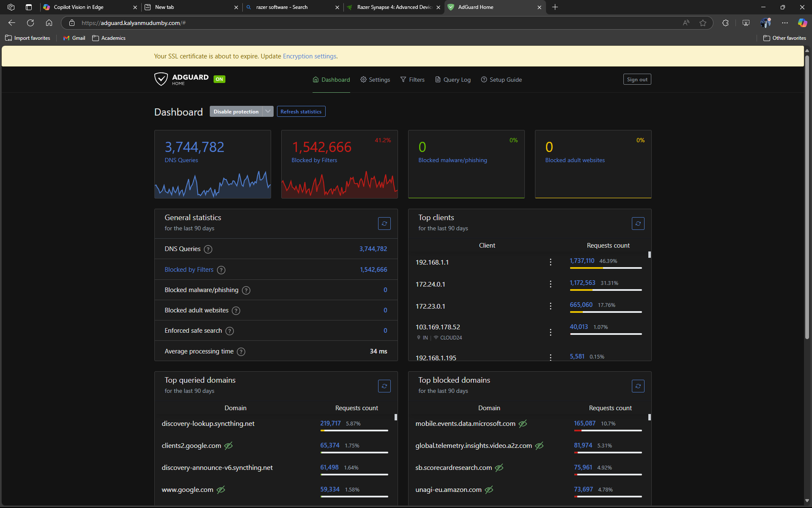This screenshot has height=508, width=812.
Task: Toggle tracker eye icon for mobile.events.data.microsoft.com
Action: [x=523, y=424]
